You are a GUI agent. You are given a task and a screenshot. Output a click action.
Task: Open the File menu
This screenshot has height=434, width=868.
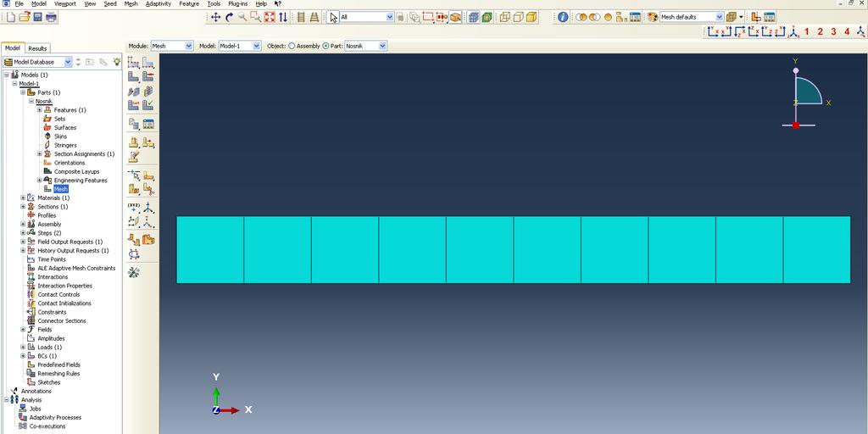click(x=19, y=3)
